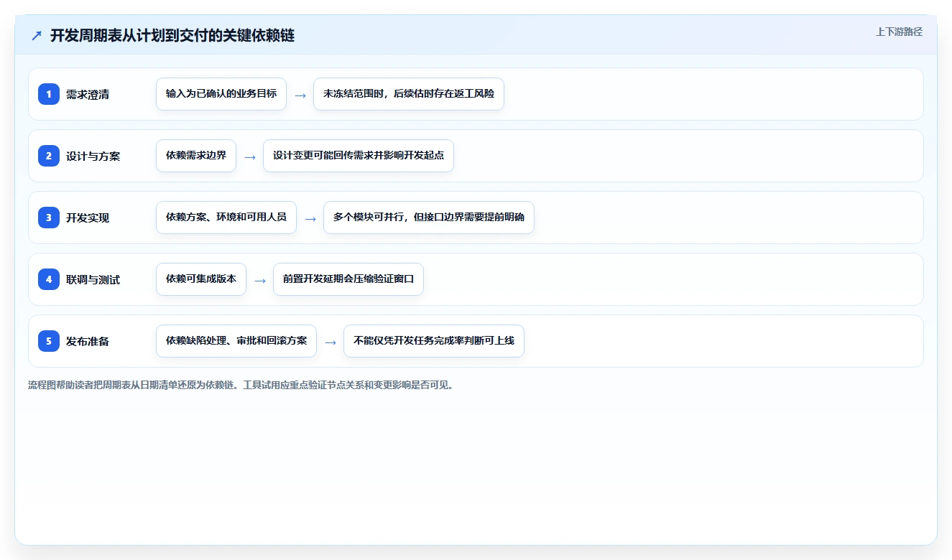Select step badge number 4
Screen dimensions: 952x560
point(49,279)
